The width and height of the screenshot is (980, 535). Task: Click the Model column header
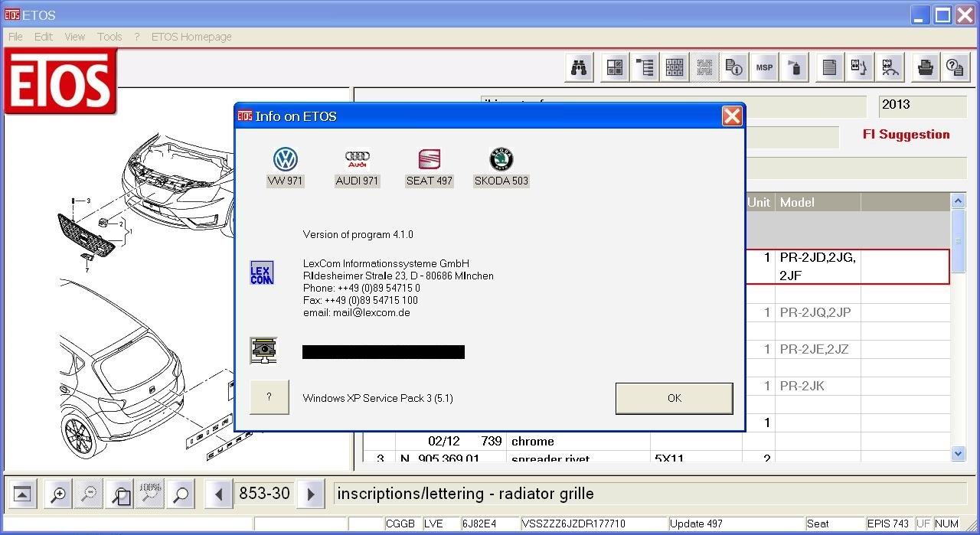818,202
